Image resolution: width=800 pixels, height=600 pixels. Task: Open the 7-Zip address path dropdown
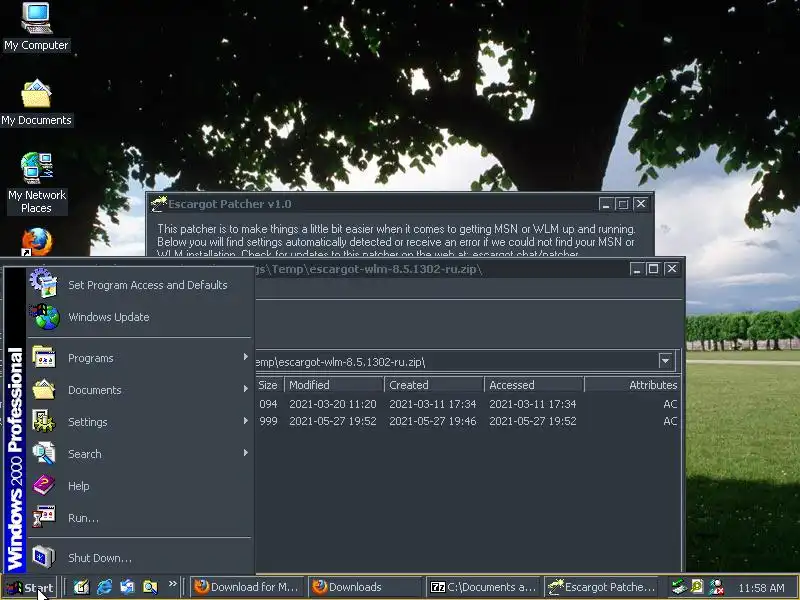[665, 361]
